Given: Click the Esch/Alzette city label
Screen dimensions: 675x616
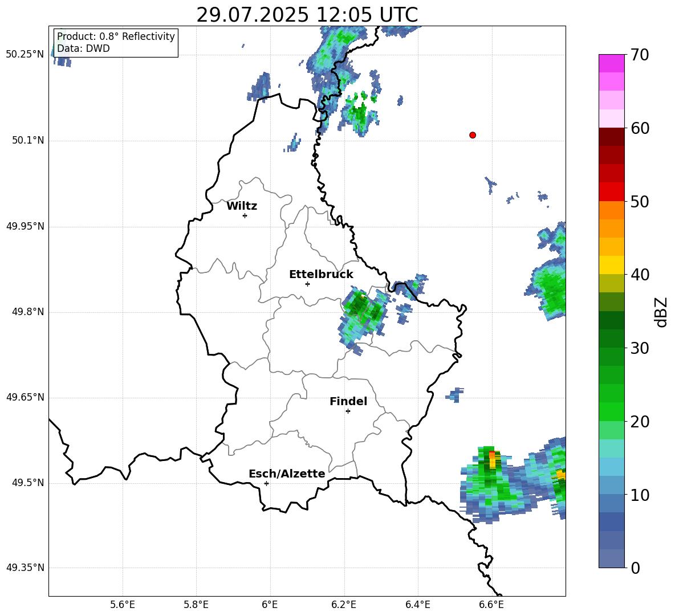Looking at the screenshot, I should (x=287, y=474).
